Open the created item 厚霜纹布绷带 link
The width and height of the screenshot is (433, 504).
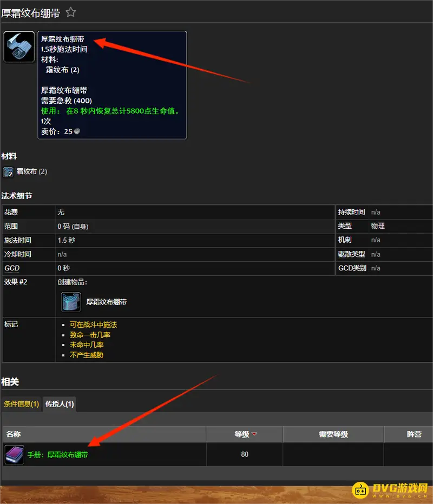point(106,302)
